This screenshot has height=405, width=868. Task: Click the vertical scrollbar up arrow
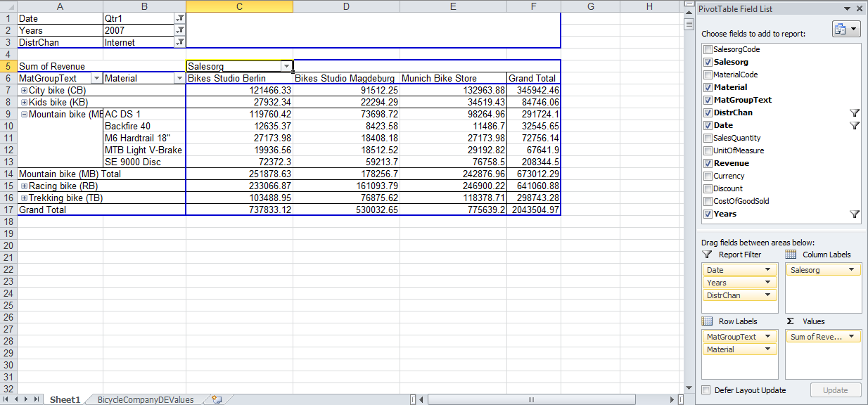point(689,13)
